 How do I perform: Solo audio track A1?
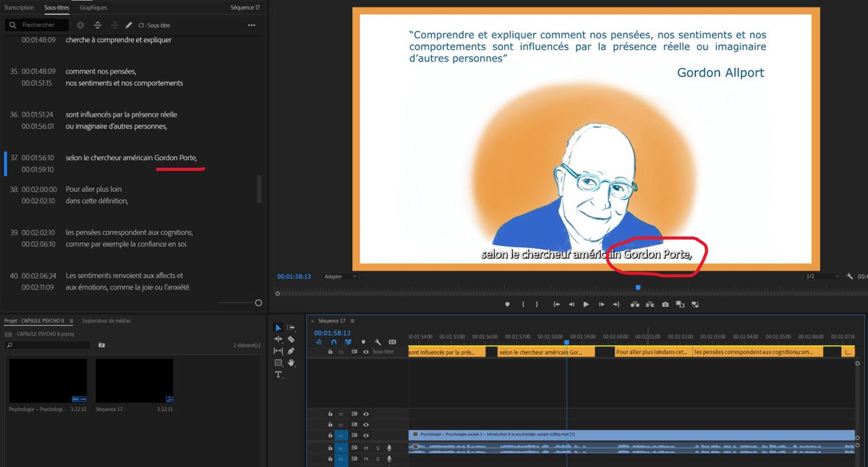pyautogui.click(x=377, y=448)
